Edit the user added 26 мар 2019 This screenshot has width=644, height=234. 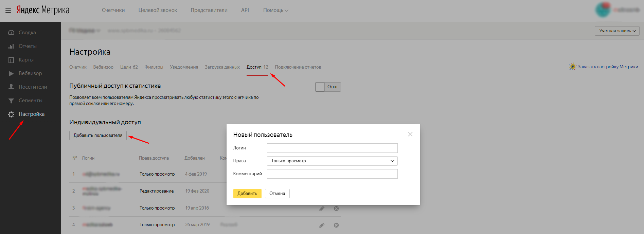coord(322,225)
